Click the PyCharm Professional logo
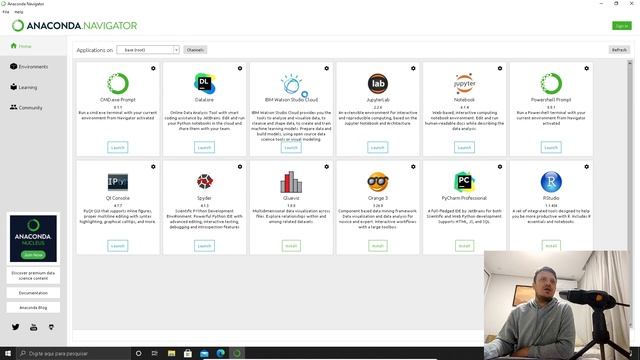 pos(464,182)
